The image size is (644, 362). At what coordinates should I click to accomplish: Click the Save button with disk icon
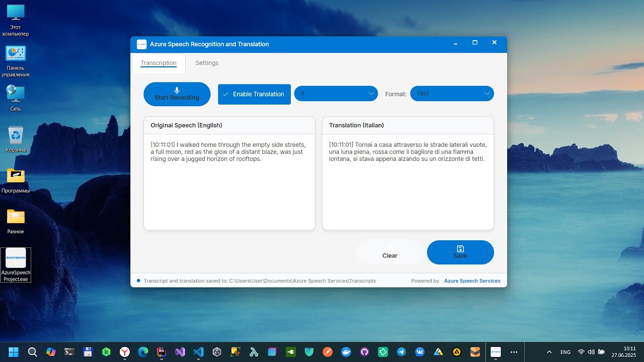(460, 252)
